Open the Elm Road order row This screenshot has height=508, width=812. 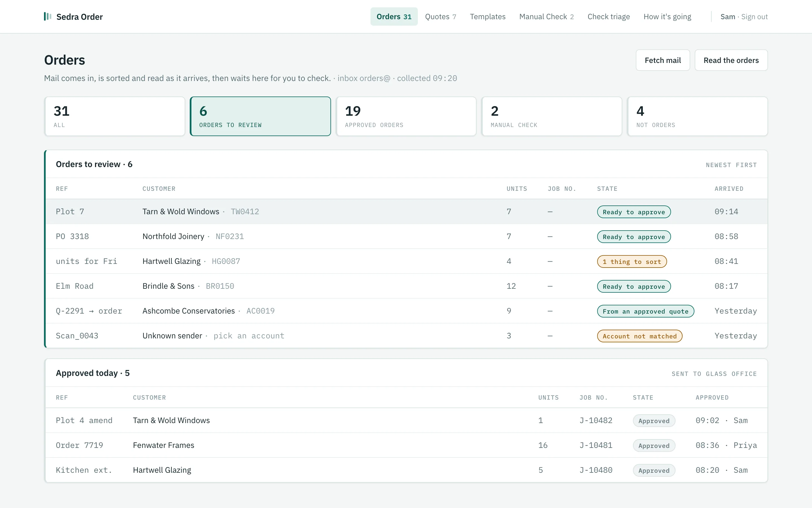406,286
